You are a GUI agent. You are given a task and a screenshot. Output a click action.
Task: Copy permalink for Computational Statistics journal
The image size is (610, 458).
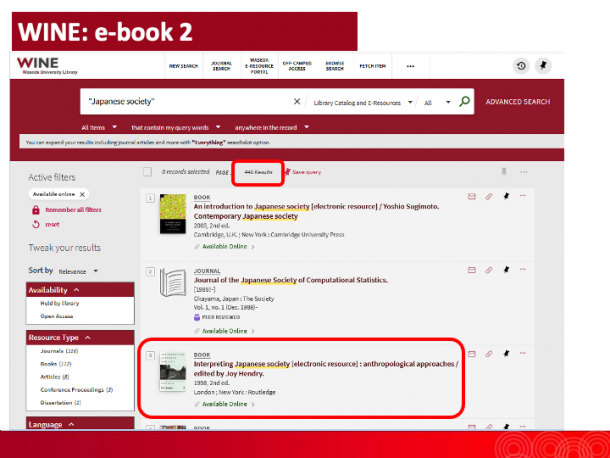point(489,270)
